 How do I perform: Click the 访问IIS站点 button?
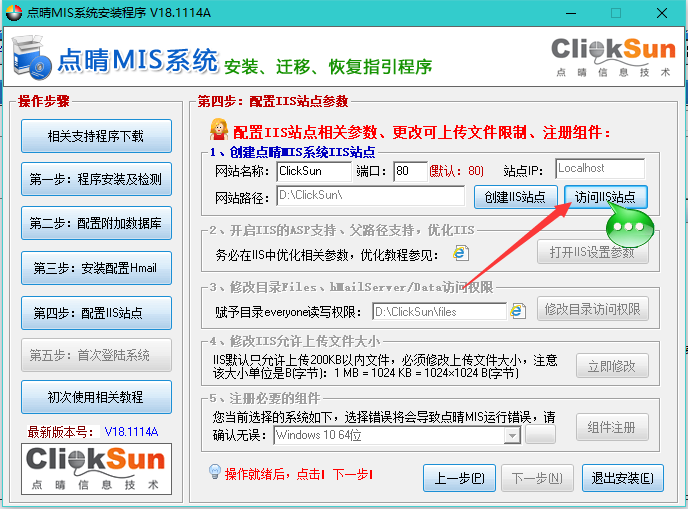[x=606, y=196]
